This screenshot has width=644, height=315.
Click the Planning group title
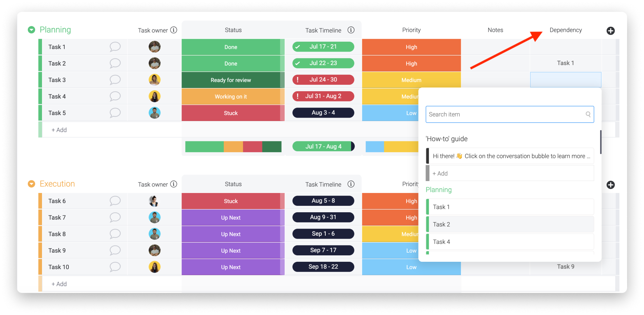[55, 30]
